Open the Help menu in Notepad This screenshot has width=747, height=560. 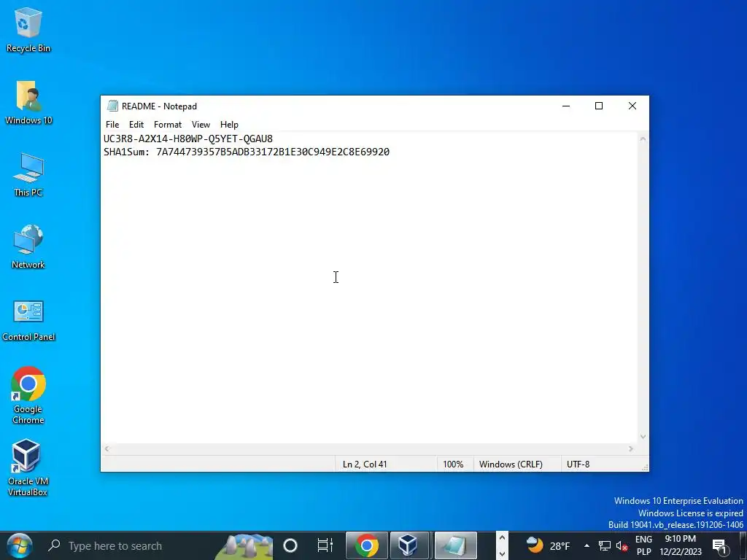click(229, 124)
